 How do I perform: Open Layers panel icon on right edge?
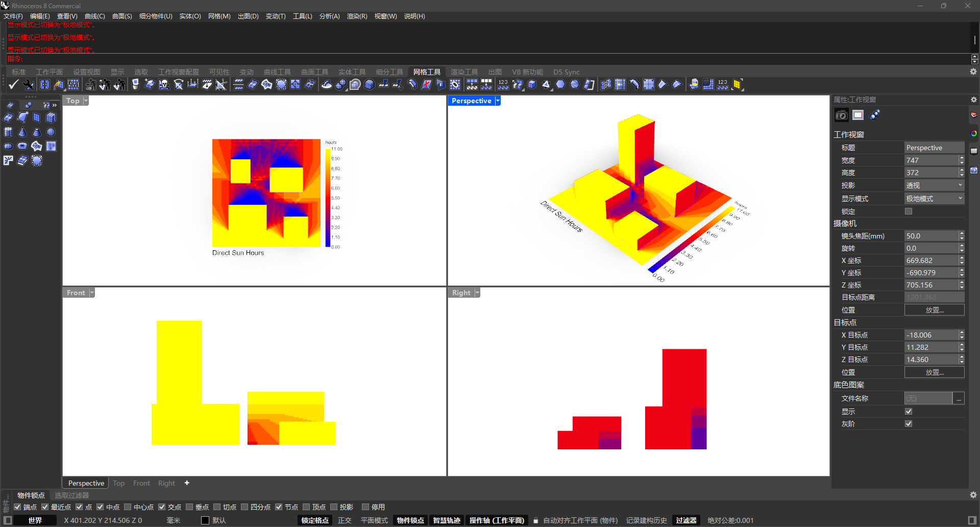tap(974, 115)
